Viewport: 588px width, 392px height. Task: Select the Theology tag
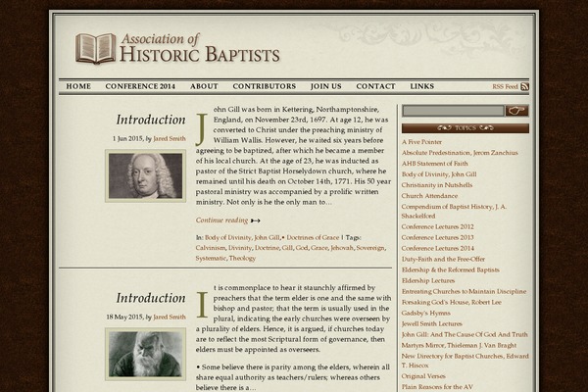click(x=242, y=258)
